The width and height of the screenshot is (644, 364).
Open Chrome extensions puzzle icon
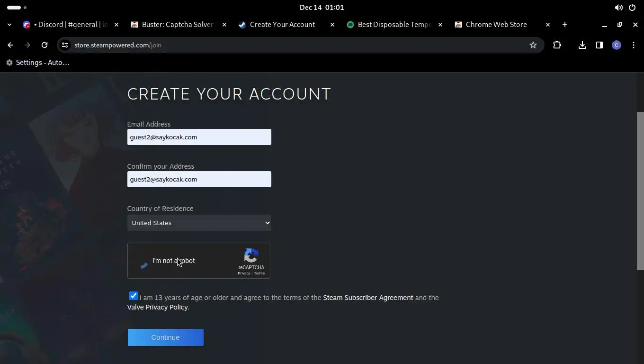557,45
